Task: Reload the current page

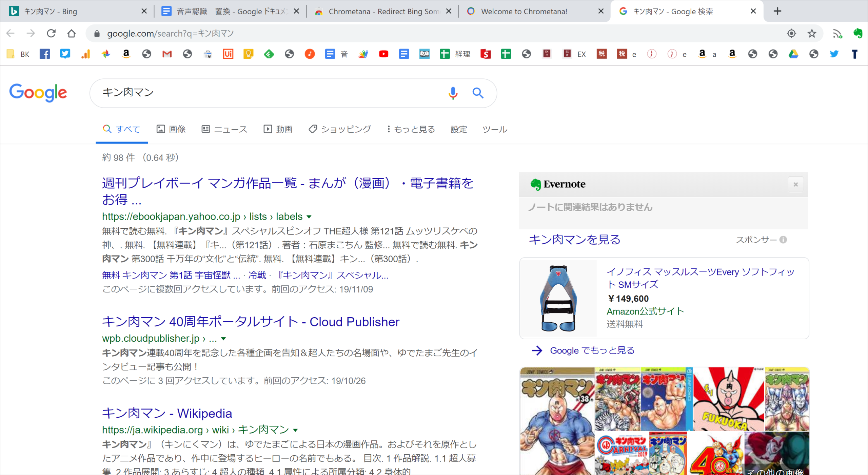Action: 51,33
